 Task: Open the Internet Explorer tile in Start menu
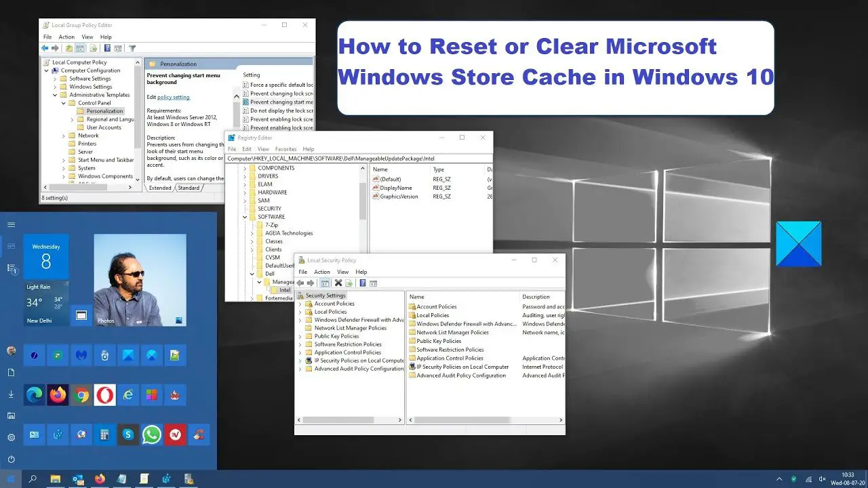point(128,394)
